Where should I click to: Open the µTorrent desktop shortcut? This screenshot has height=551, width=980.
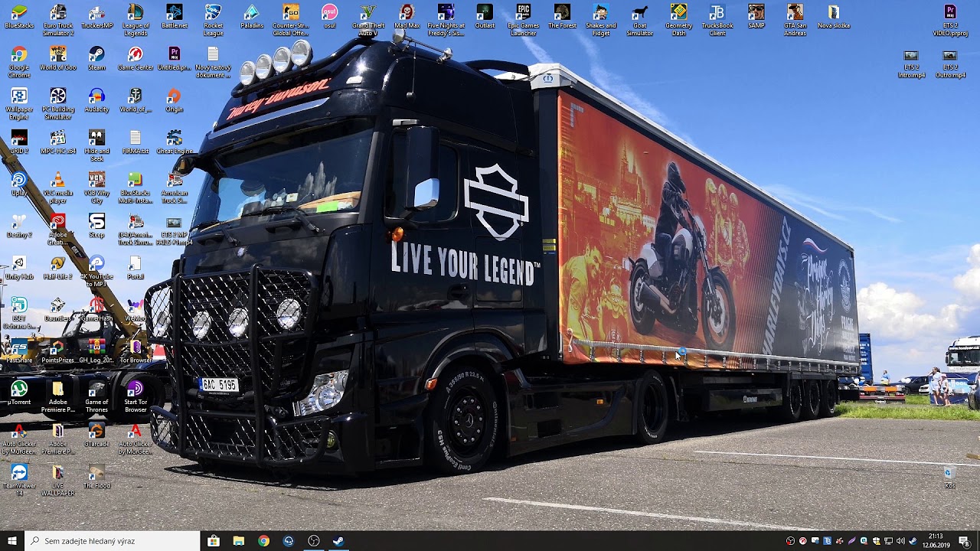(19, 393)
